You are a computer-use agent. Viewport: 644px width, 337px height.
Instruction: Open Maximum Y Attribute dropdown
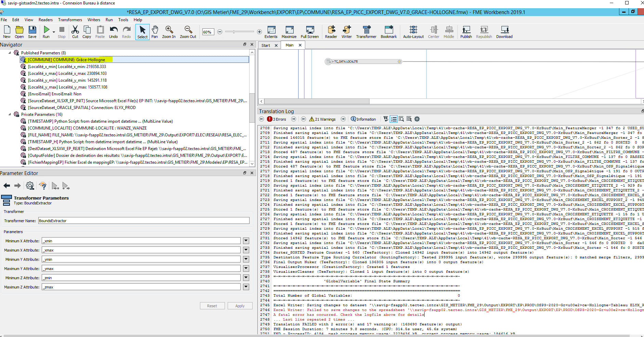click(x=246, y=268)
